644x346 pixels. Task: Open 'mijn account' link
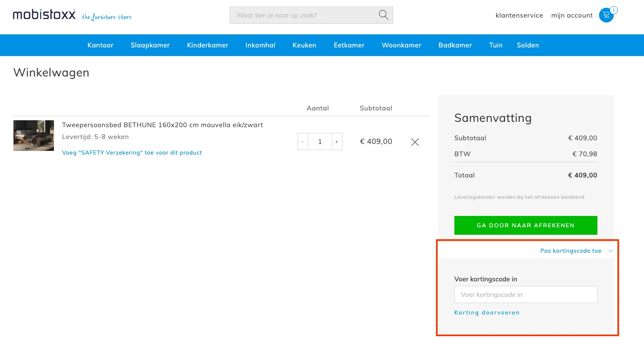click(572, 15)
